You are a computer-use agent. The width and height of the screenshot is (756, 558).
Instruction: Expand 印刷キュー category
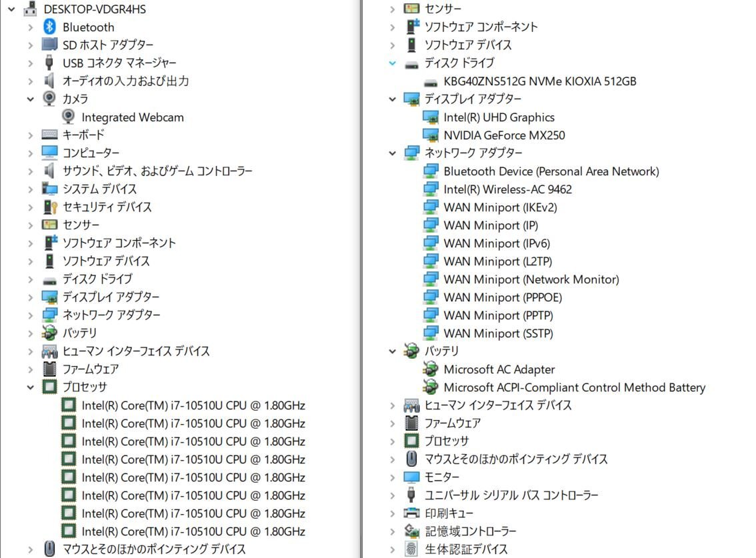tap(393, 513)
